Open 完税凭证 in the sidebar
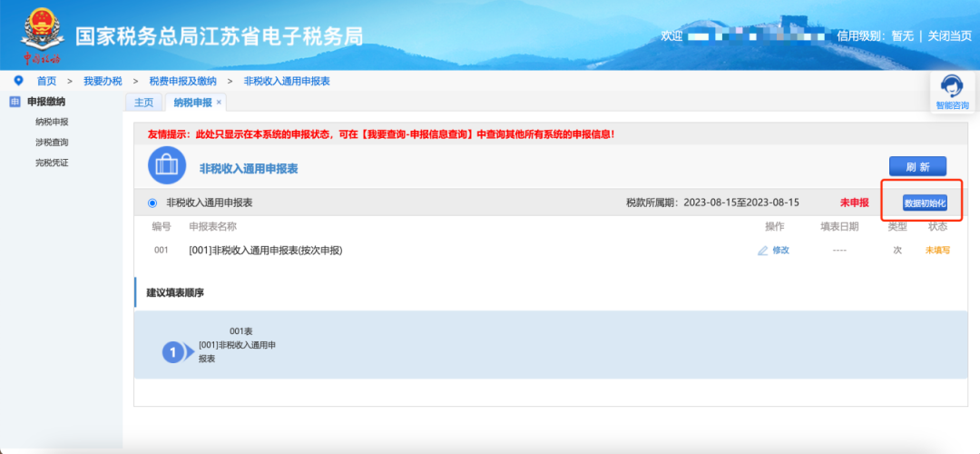The width and height of the screenshot is (980, 454). click(x=52, y=163)
